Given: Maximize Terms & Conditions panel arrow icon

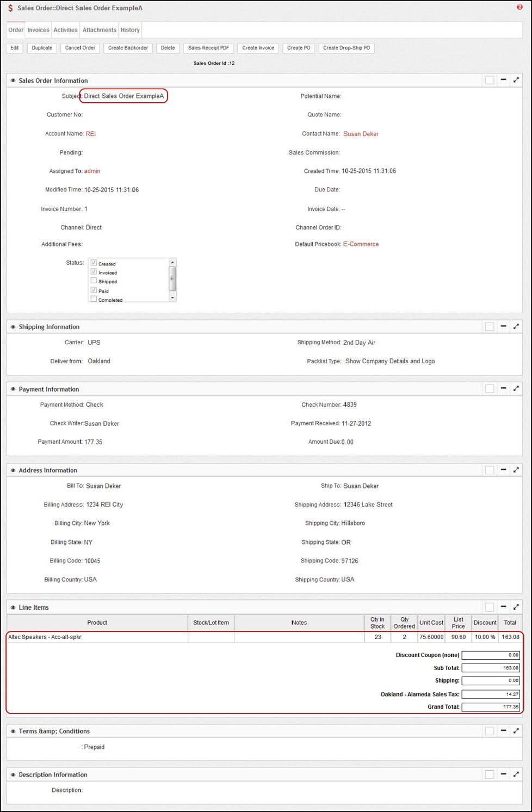Looking at the screenshot, I should [x=516, y=730].
